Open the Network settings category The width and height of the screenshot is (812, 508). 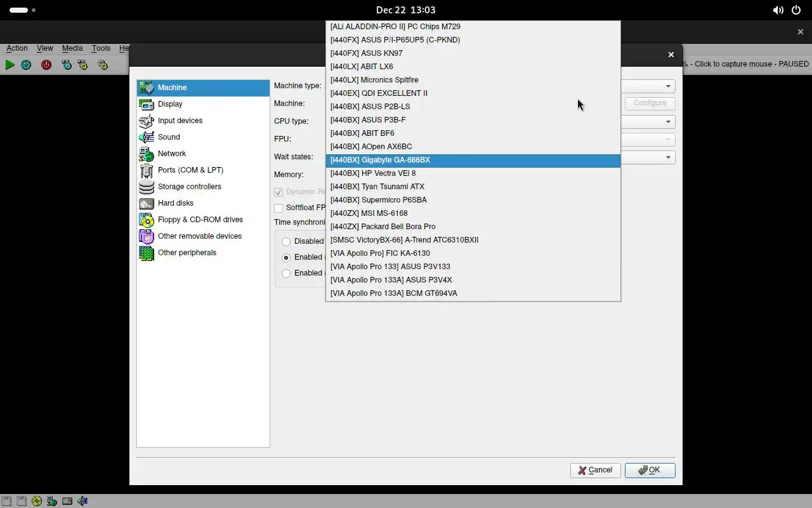point(203,154)
